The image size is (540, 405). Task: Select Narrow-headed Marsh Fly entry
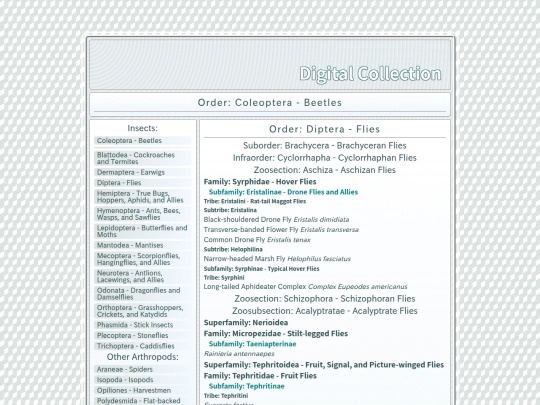(x=277, y=259)
